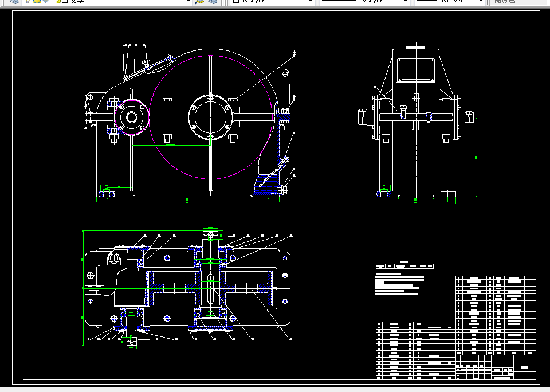Viewport: 550px width, 392px height.
Task: Expand the lineweight ByLayer dropdown arrow
Action: point(481,1)
